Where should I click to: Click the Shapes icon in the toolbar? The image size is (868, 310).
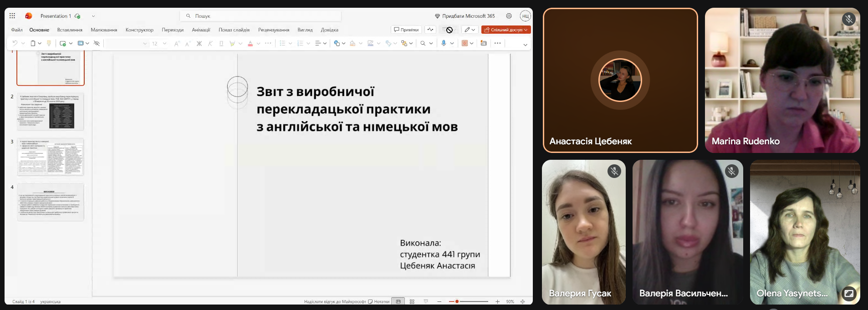pos(337,43)
